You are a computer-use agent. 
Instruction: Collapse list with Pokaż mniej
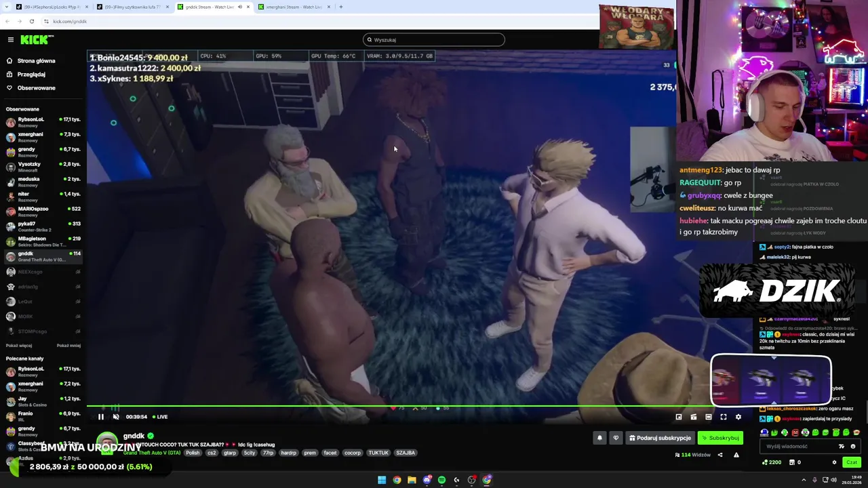click(x=68, y=345)
